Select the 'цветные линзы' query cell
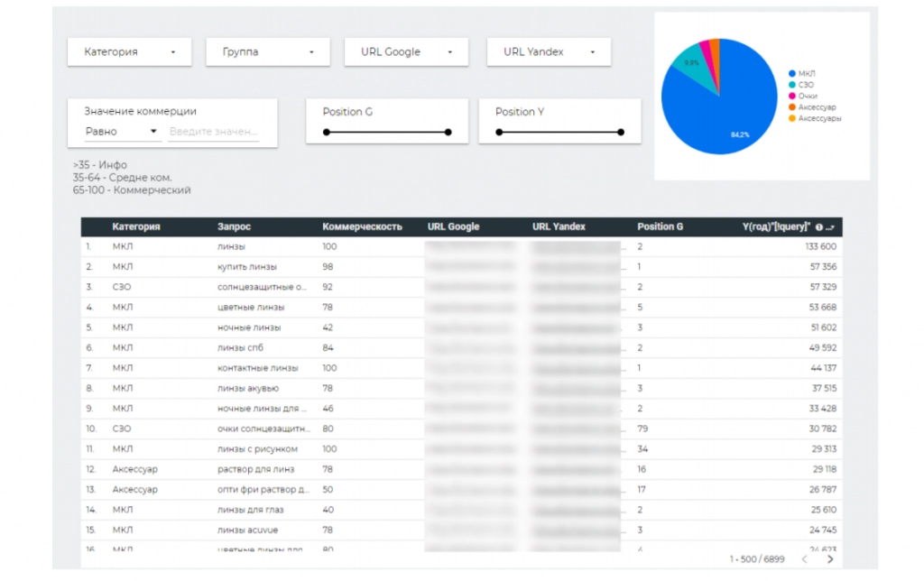This screenshot has width=924, height=581. coord(251,307)
